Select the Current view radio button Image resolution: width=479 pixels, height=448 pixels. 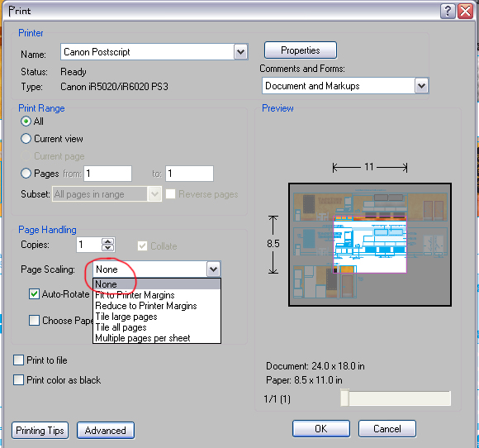point(26,139)
